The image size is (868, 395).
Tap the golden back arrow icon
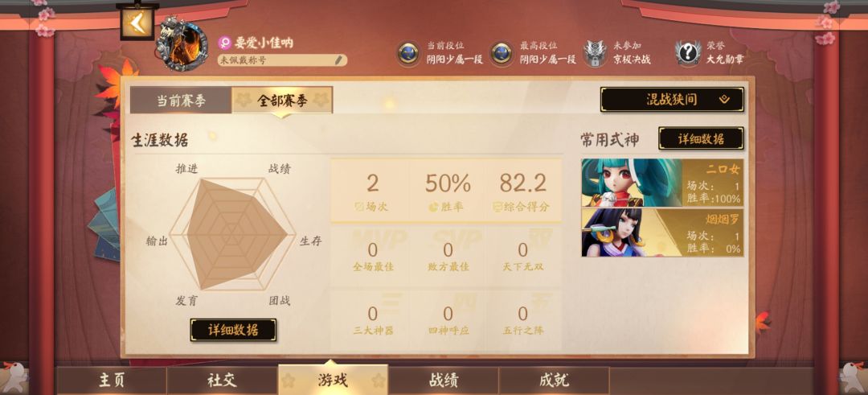(x=137, y=23)
